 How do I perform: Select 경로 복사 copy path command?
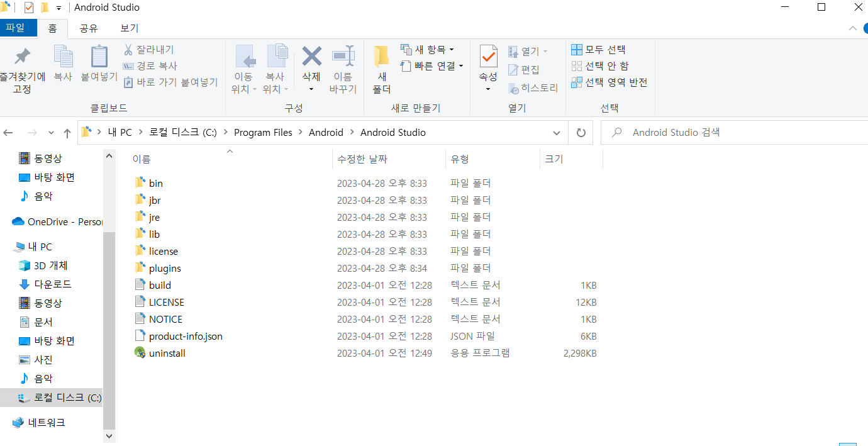coord(150,66)
